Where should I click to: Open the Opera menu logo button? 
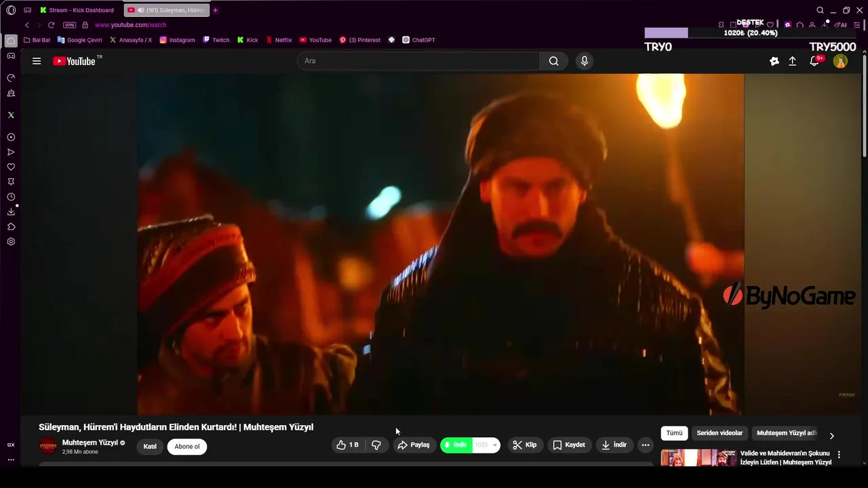pyautogui.click(x=11, y=10)
